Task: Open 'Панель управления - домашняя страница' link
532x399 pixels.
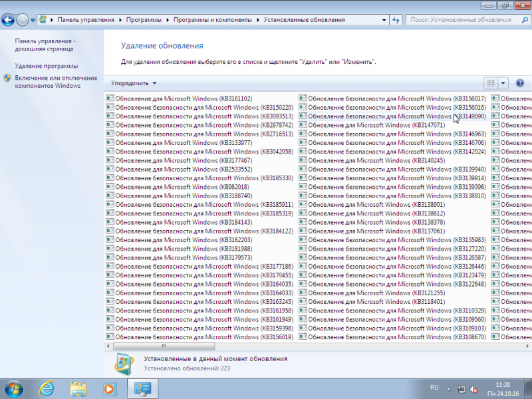Action: (x=45, y=45)
